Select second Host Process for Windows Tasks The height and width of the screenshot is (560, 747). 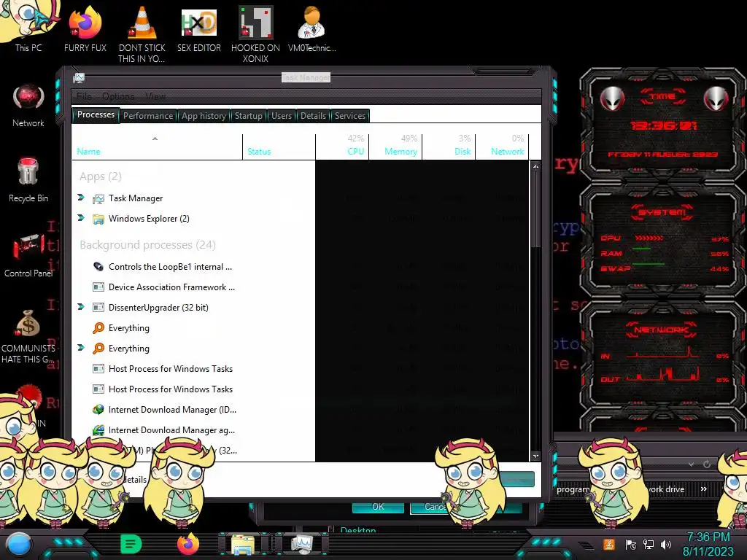pyautogui.click(x=300, y=389)
